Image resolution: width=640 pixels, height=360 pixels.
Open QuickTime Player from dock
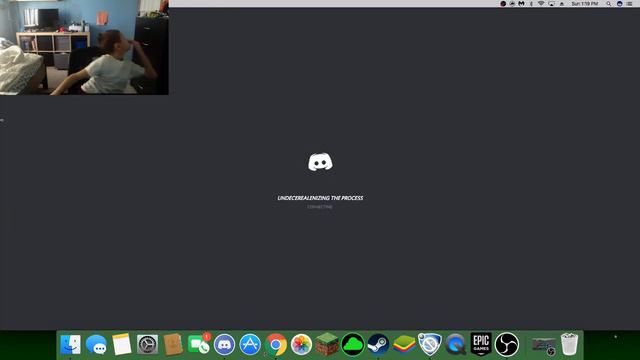(456, 344)
